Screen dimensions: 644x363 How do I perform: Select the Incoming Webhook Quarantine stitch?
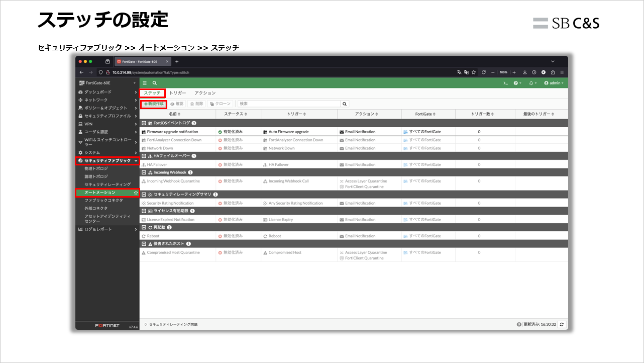click(173, 181)
